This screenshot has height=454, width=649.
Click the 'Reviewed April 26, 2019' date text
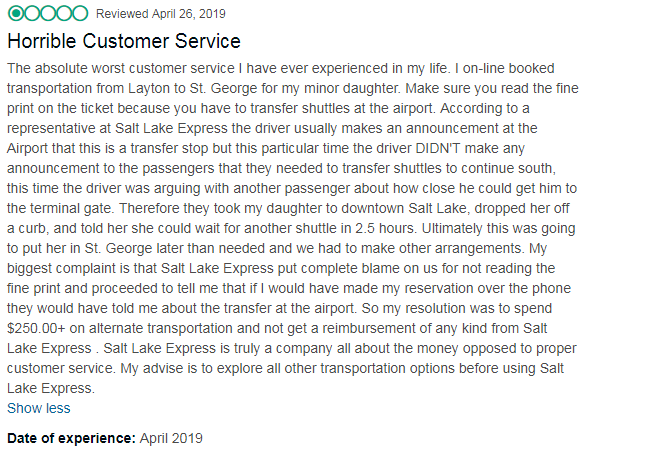point(161,14)
